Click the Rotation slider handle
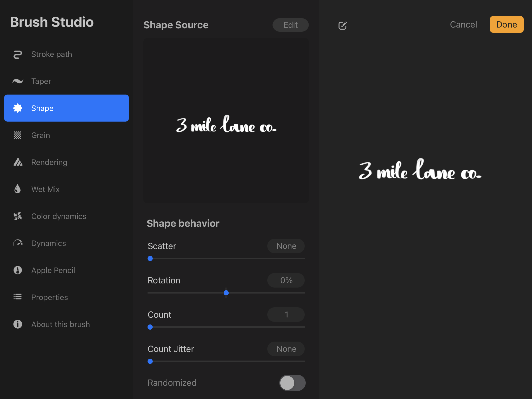 pyautogui.click(x=226, y=293)
